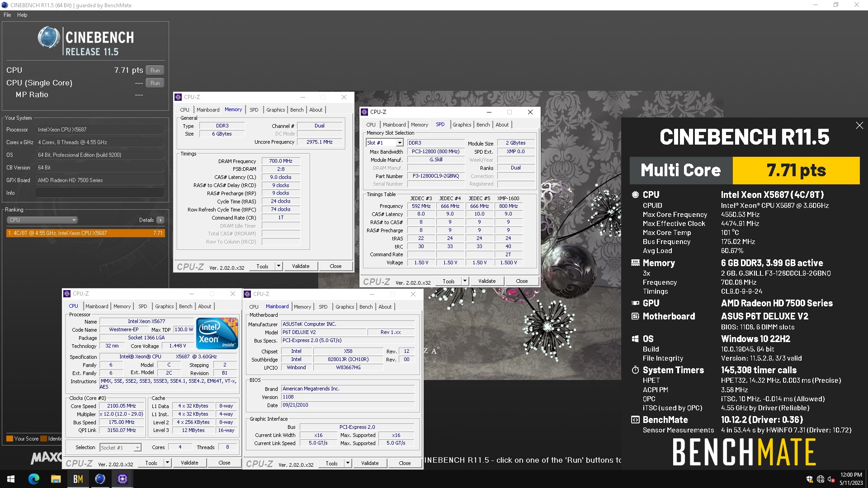
Task: Switch to CPU-Z taskbar icon
Action: [x=122, y=479]
